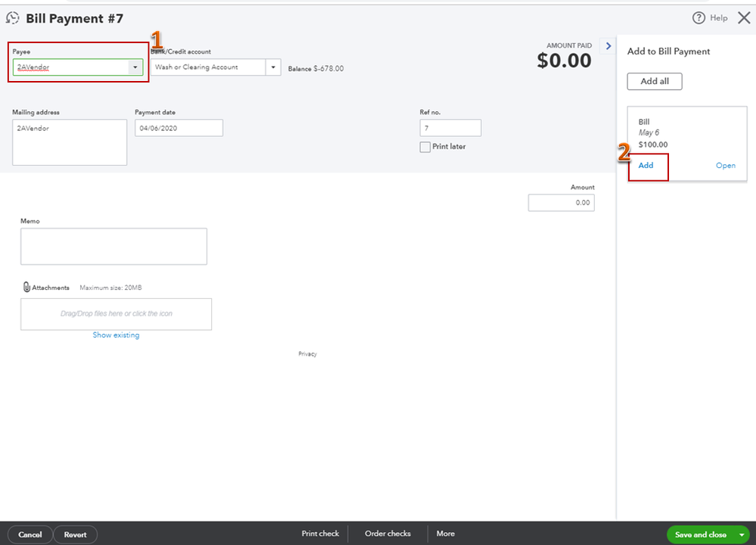Click the Amount input field
This screenshot has height=545, width=756.
point(562,203)
